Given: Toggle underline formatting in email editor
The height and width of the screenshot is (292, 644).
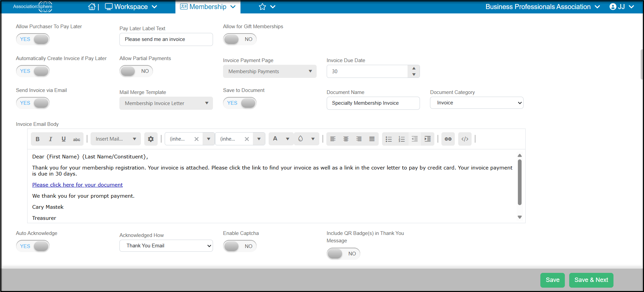Looking at the screenshot, I should pyautogui.click(x=63, y=139).
